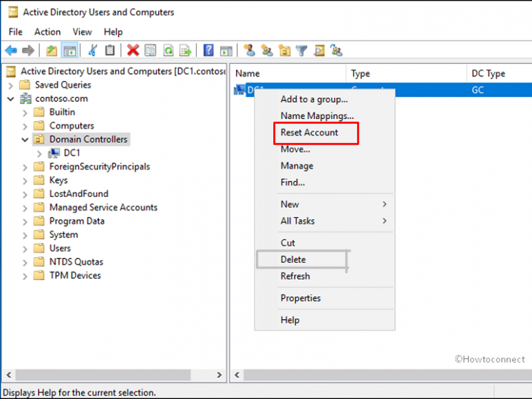
Task: Open the Action menu
Action: tap(47, 32)
